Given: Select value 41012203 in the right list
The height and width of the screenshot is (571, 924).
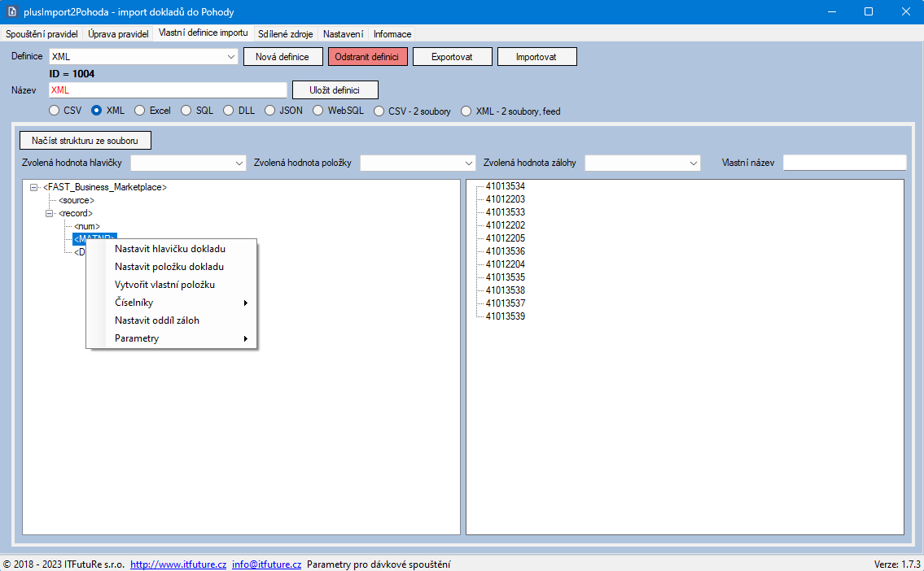Looking at the screenshot, I should tap(505, 199).
